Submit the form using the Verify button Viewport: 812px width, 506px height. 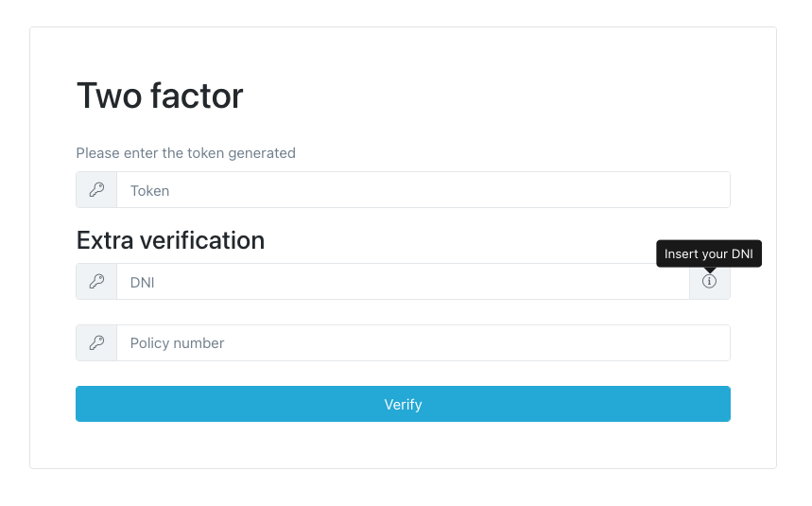[403, 404]
